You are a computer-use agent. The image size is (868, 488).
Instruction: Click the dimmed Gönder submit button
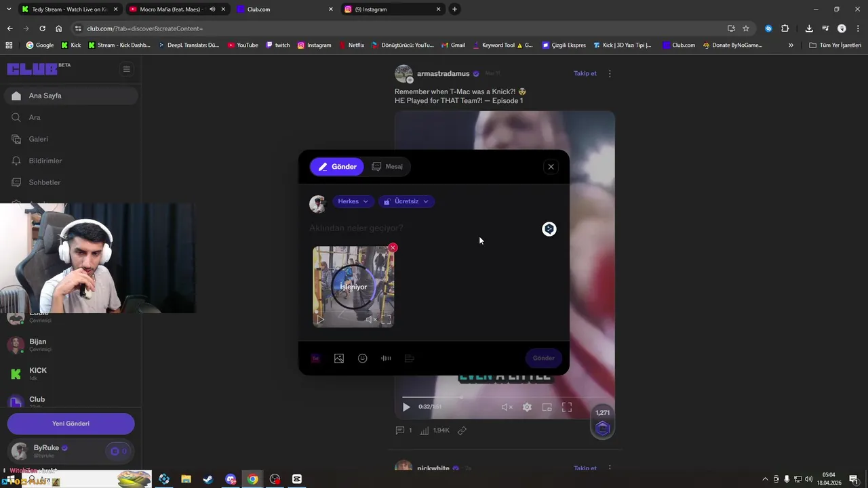point(543,358)
